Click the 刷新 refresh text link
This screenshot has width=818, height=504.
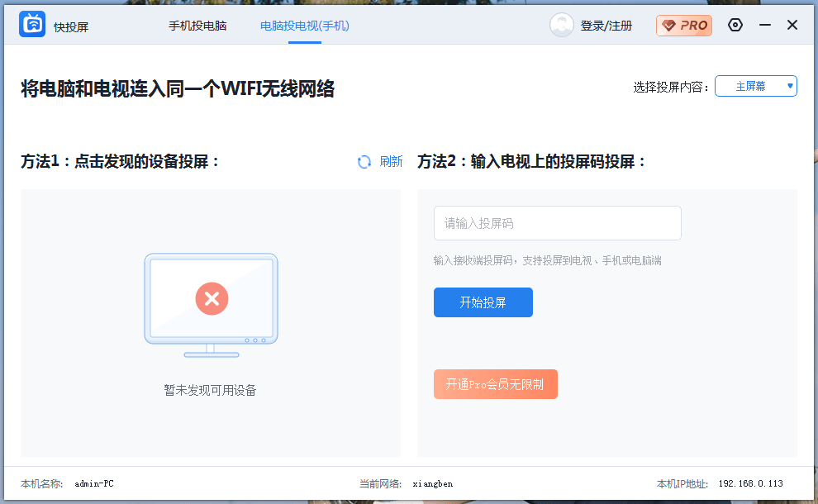point(390,162)
